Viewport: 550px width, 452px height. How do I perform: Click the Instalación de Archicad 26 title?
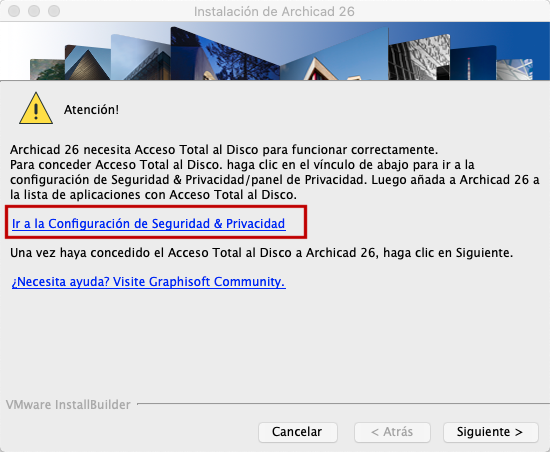[x=274, y=12]
